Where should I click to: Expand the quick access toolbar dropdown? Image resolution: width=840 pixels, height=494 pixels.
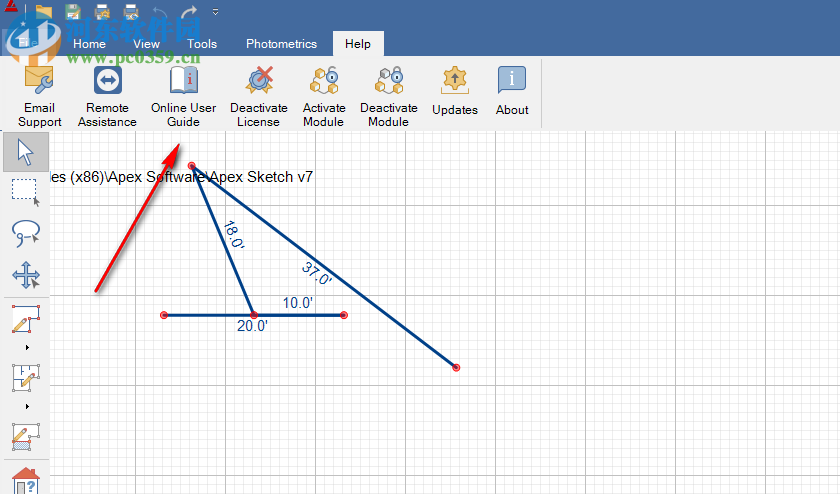[x=215, y=12]
